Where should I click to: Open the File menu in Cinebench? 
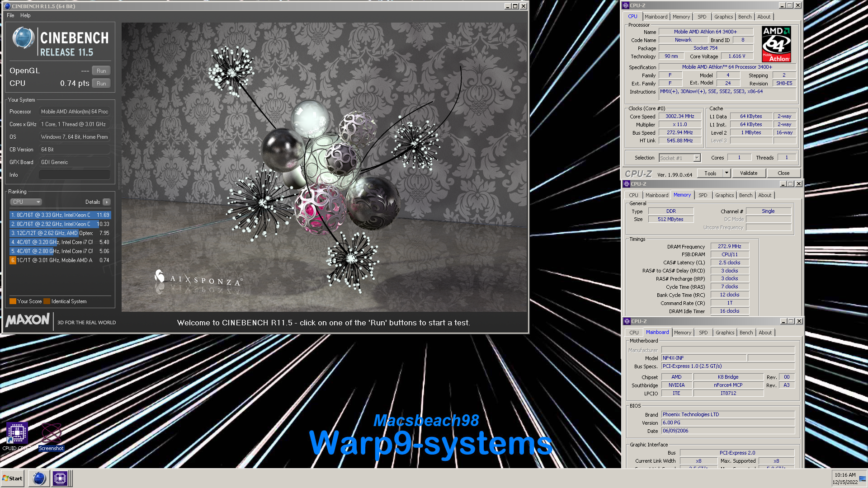tap(10, 15)
